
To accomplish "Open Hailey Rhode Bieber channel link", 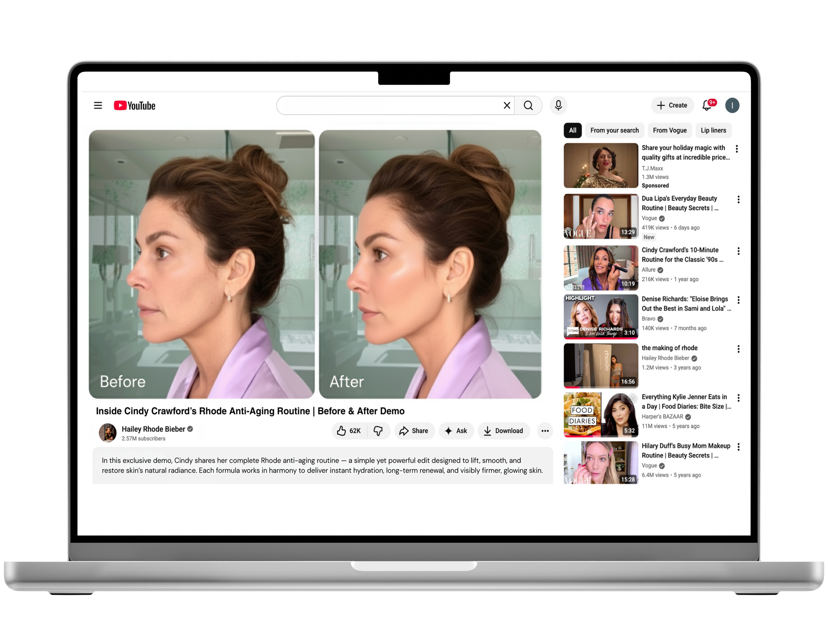I will click(153, 429).
